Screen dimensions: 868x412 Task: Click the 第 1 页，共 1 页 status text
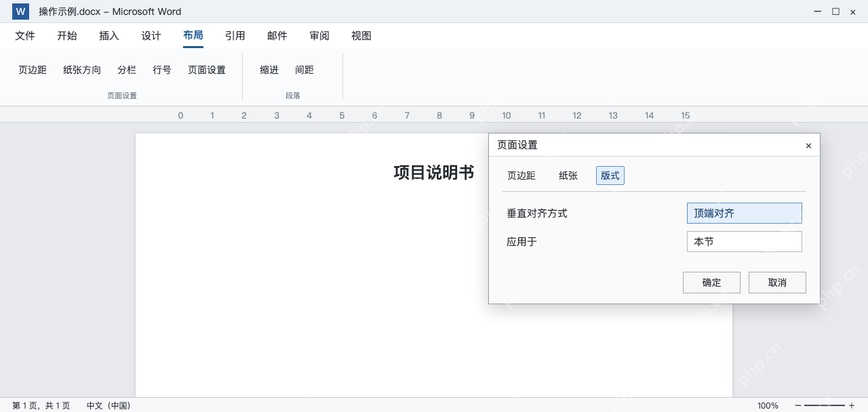click(x=41, y=405)
